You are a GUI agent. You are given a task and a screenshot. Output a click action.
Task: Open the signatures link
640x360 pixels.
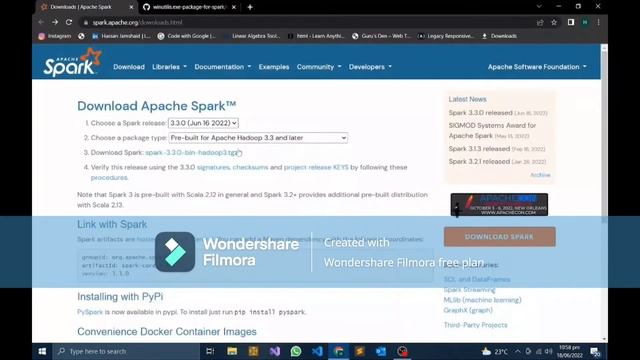click(213, 167)
